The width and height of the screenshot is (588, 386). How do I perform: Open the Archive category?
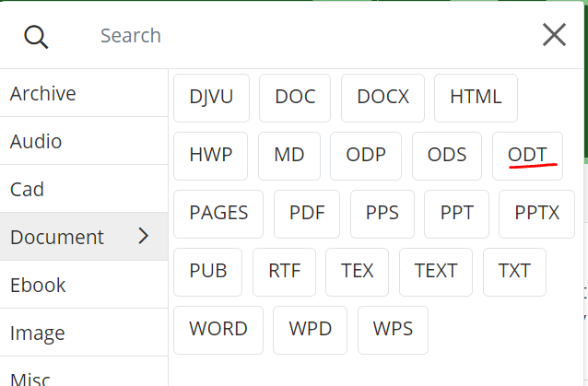(x=43, y=94)
